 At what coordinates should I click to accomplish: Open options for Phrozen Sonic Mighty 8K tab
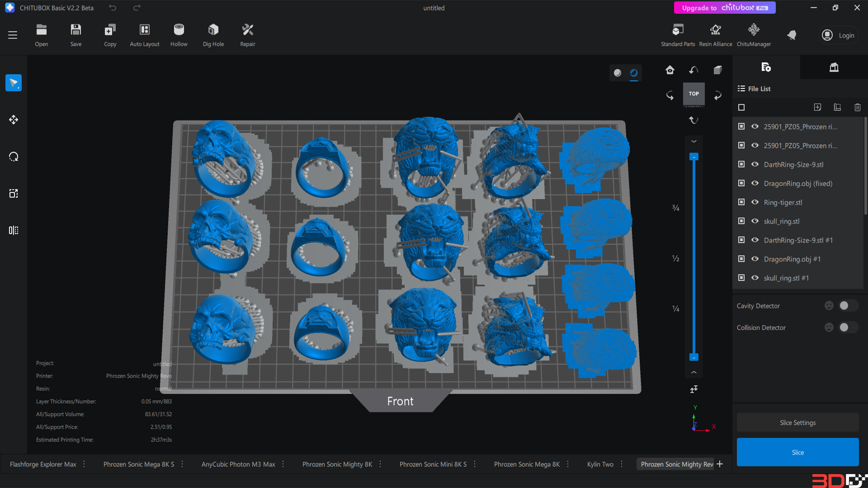[x=380, y=464]
